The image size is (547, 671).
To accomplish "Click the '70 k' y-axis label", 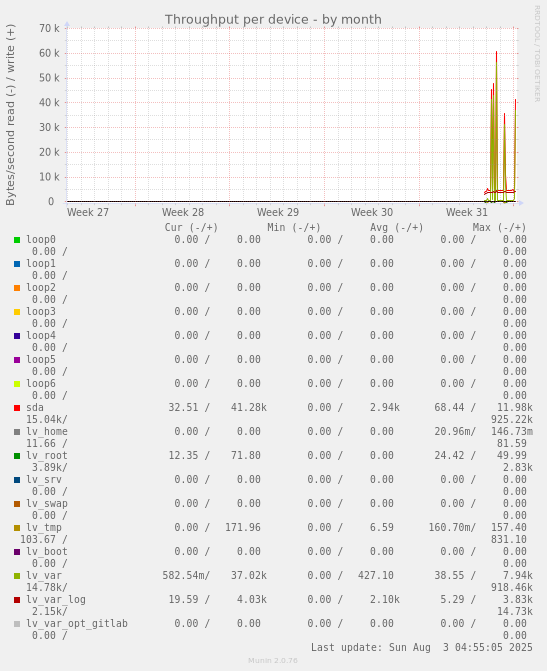I will 50,28.
